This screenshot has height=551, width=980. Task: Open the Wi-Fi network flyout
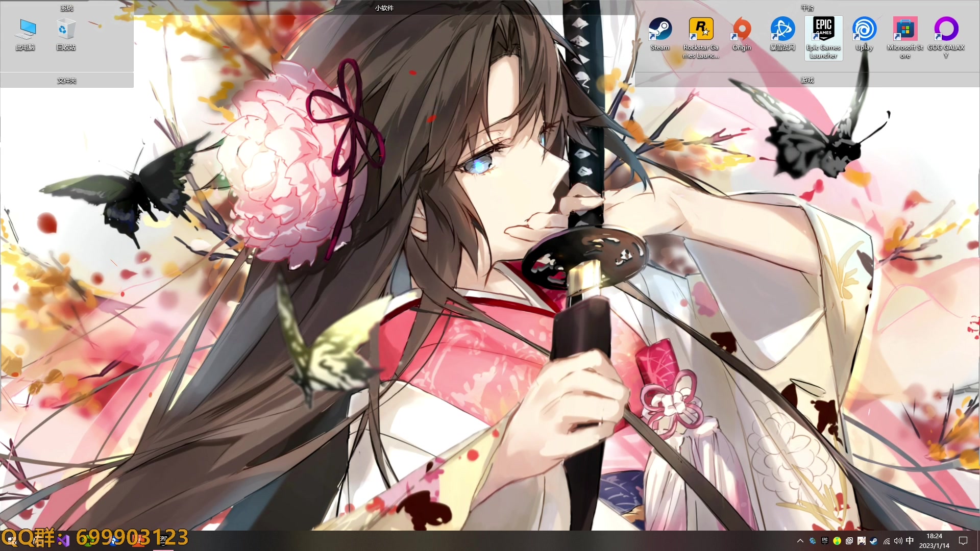(x=886, y=541)
